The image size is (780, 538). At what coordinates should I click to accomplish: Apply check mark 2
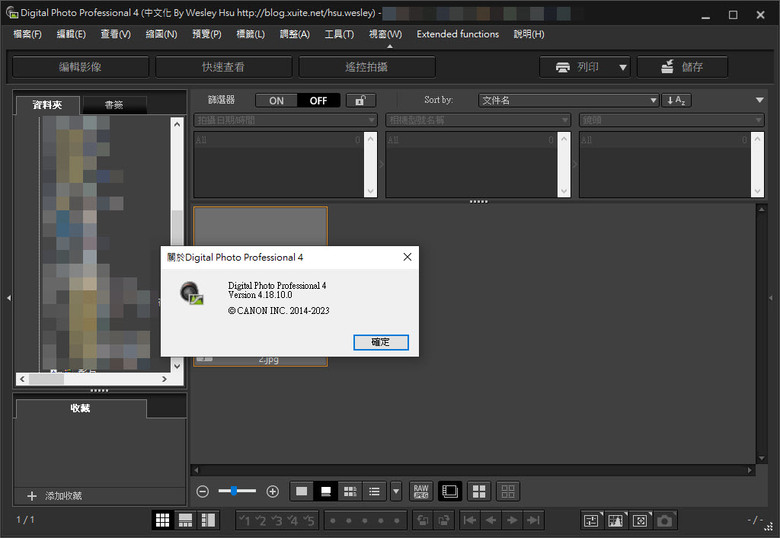261,521
